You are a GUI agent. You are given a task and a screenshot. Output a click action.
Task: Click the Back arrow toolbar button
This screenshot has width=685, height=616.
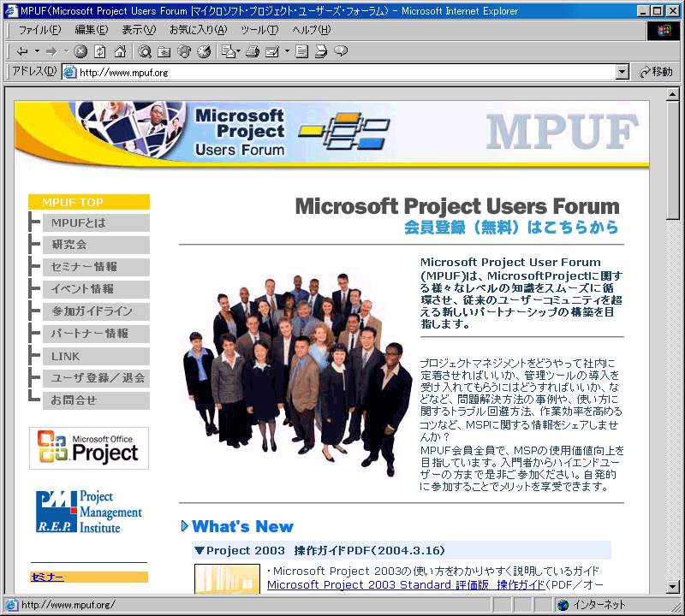(22, 51)
